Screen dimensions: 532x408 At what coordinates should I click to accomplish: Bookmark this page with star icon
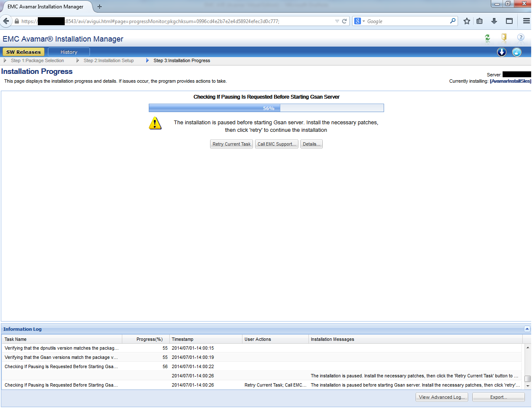click(x=467, y=21)
